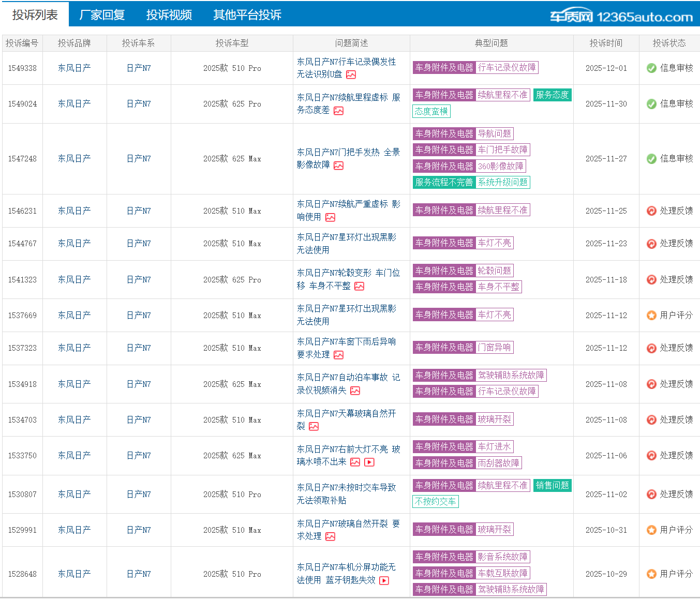Select the 服务态度 green tag

(x=552, y=95)
